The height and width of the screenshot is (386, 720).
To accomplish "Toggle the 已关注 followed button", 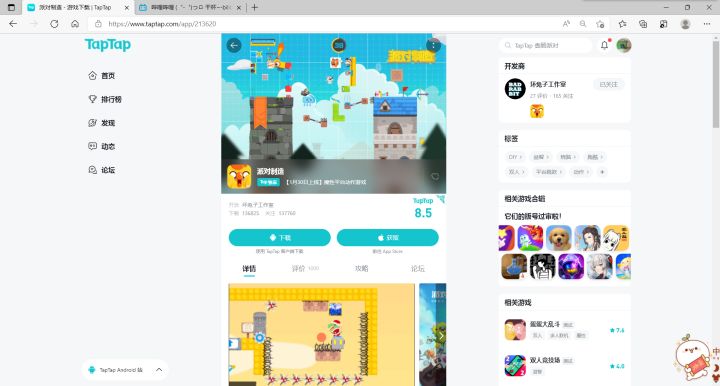I will pyautogui.click(x=608, y=84).
